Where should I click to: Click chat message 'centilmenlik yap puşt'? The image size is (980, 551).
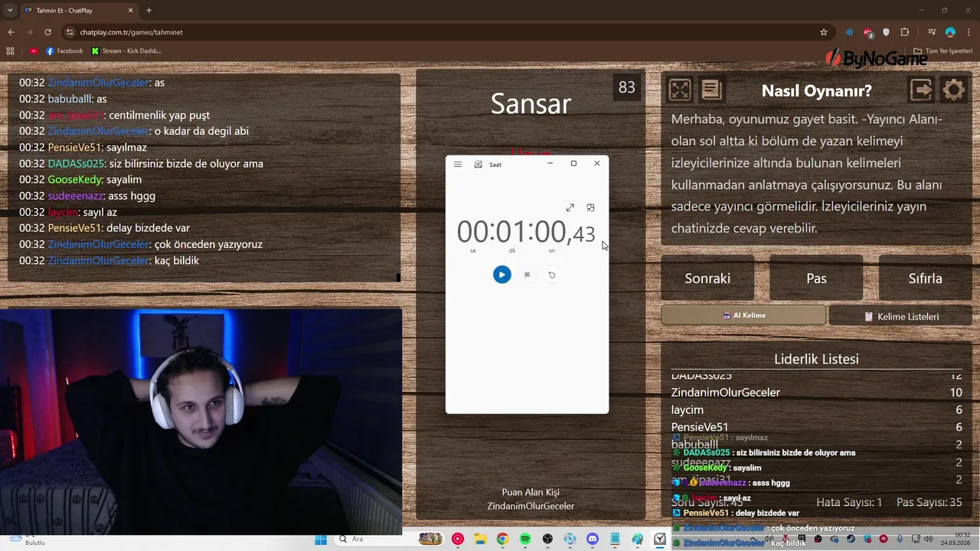tap(159, 115)
